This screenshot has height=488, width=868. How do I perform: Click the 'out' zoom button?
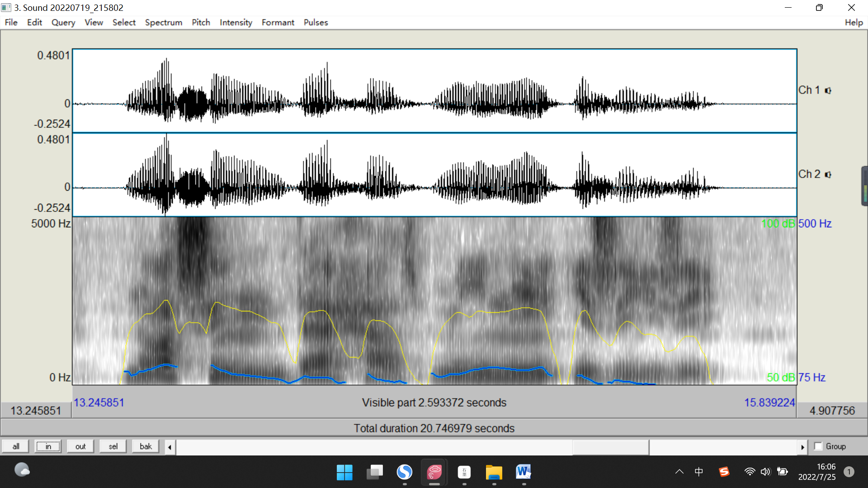pyautogui.click(x=80, y=446)
